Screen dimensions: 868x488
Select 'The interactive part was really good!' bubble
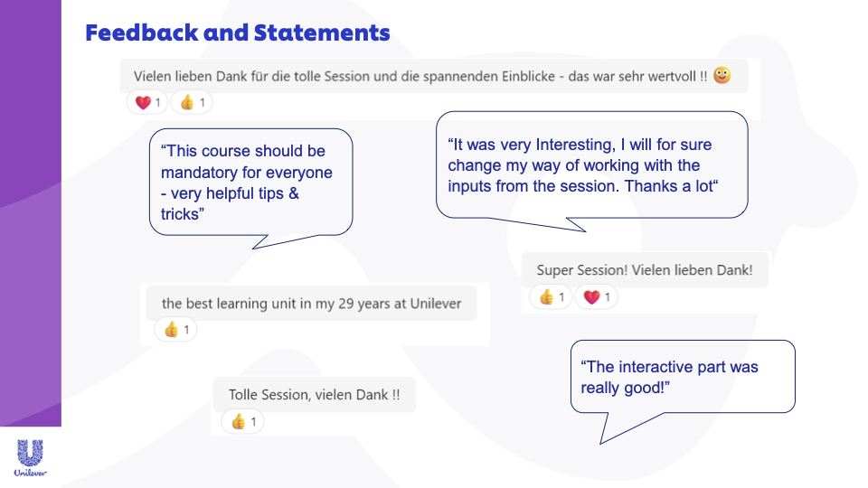[x=682, y=377]
